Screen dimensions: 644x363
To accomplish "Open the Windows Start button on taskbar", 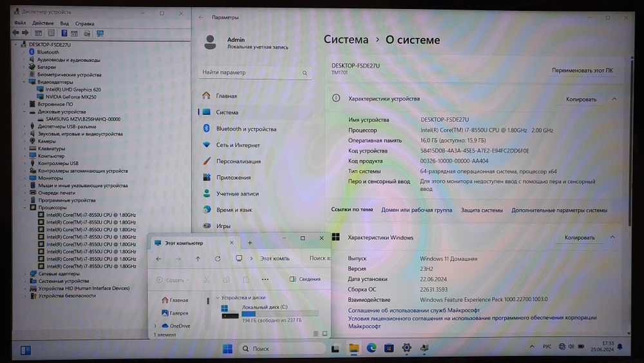I will (227, 349).
